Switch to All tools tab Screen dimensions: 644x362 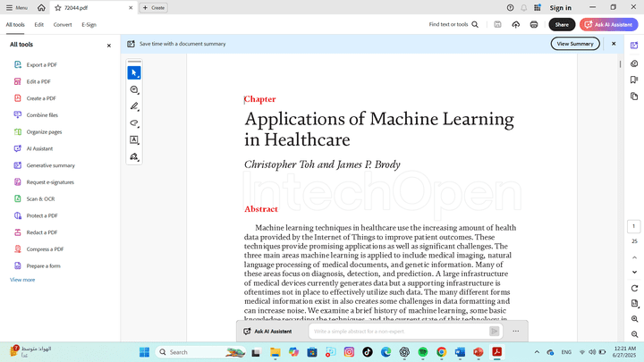pyautogui.click(x=15, y=25)
